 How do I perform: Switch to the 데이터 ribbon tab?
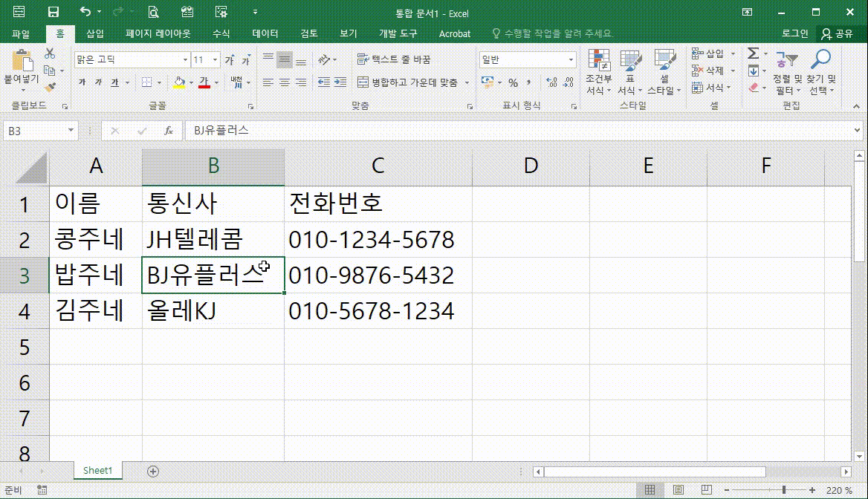[x=264, y=33]
